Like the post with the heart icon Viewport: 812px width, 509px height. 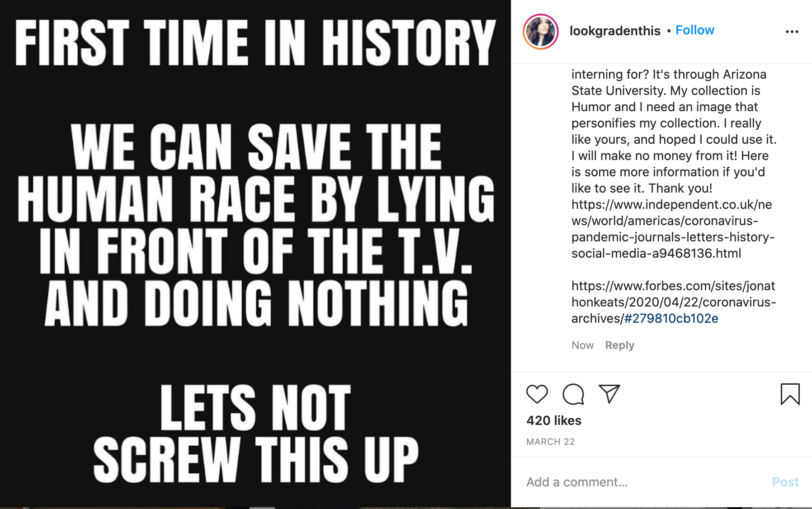(x=537, y=394)
